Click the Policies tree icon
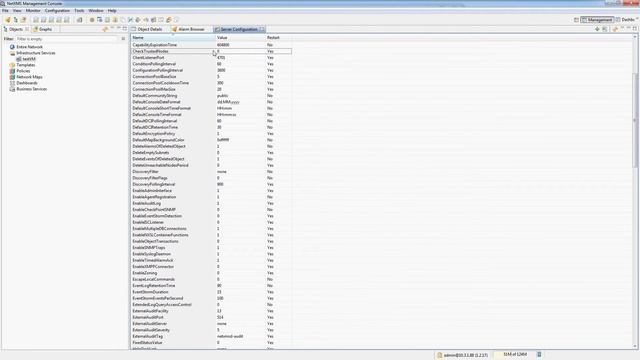The height and width of the screenshot is (360, 640). coord(12,71)
